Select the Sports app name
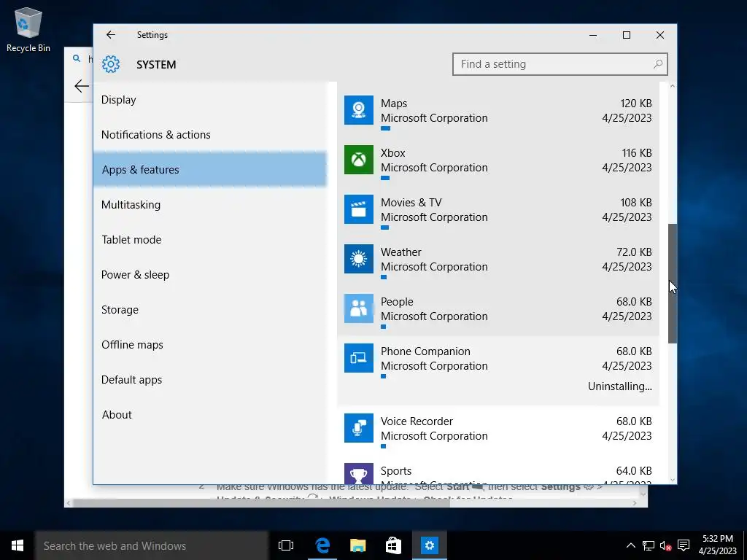 pos(396,471)
